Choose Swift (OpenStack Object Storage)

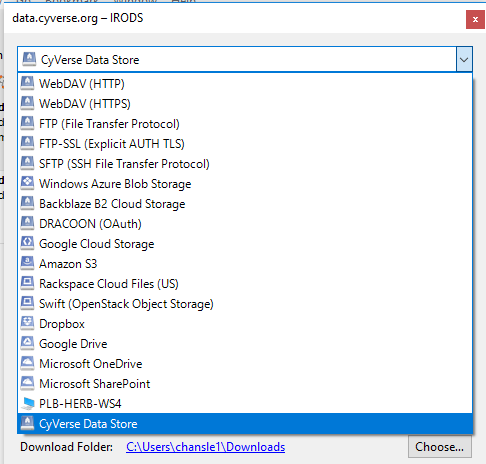[245, 303]
